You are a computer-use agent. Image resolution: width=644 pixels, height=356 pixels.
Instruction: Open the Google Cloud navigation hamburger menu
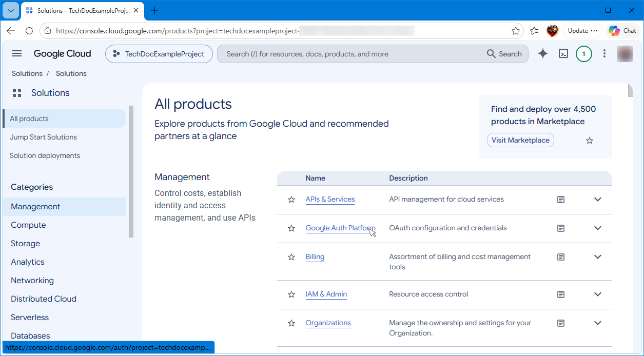click(x=17, y=54)
